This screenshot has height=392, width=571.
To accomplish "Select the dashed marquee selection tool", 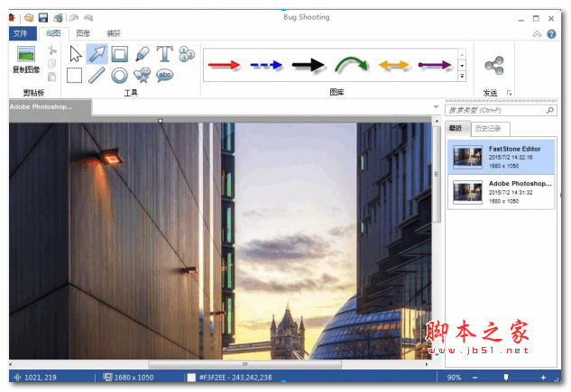I will click(74, 76).
